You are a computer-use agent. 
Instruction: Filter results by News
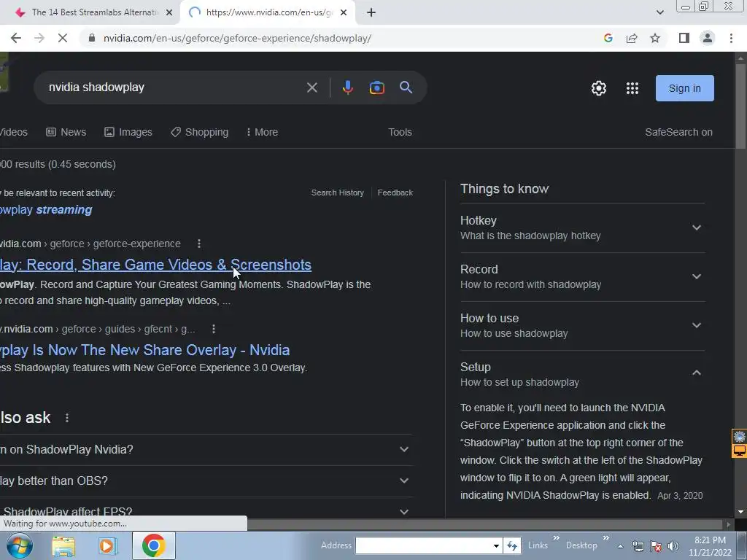click(66, 133)
